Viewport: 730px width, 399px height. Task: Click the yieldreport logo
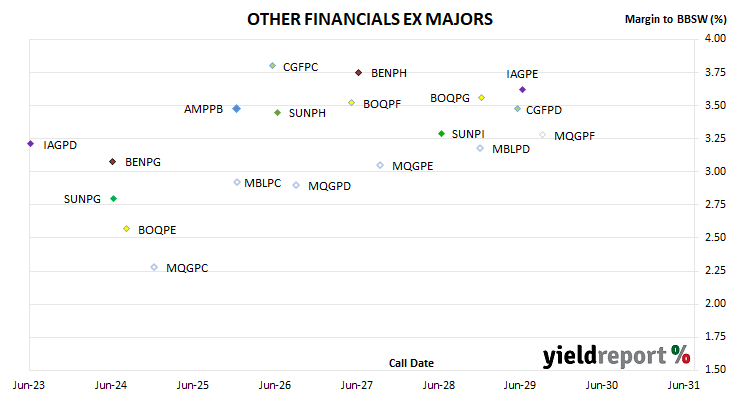click(616, 356)
